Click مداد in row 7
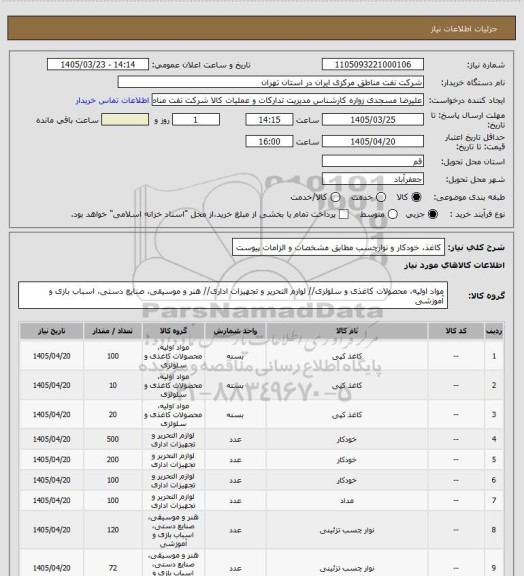 (347, 501)
